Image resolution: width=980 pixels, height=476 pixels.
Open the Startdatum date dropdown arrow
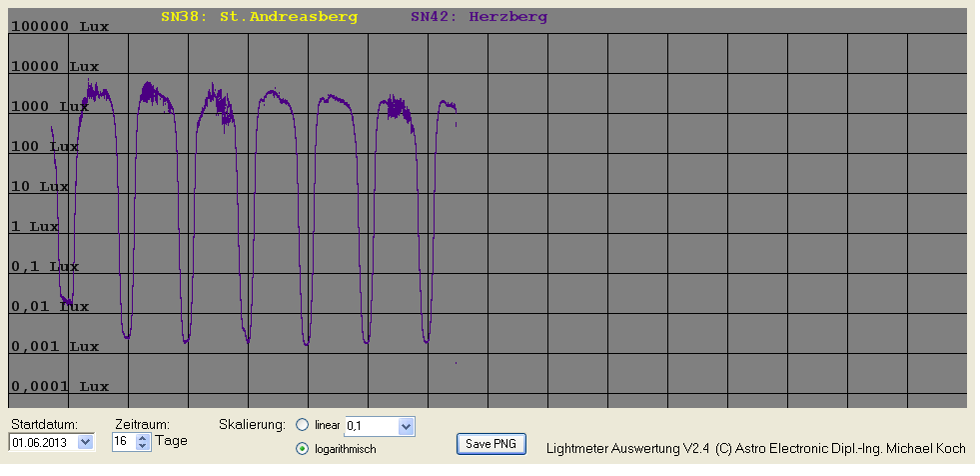[86, 442]
